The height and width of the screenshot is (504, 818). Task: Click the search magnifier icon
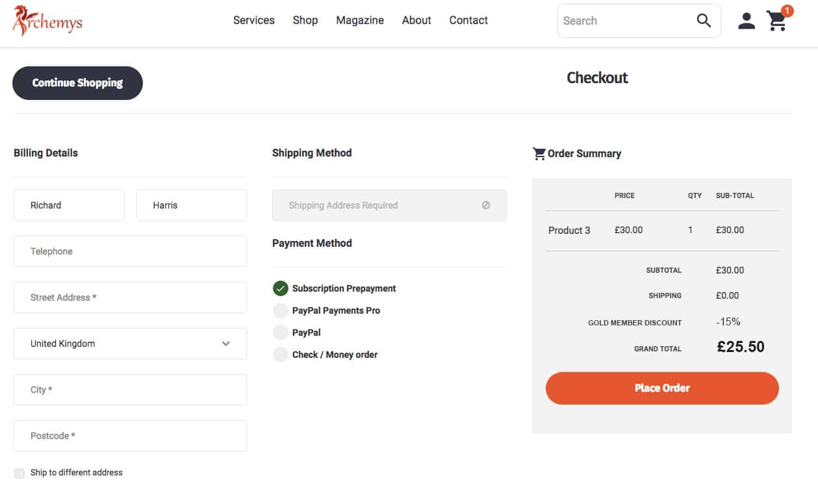pos(704,21)
